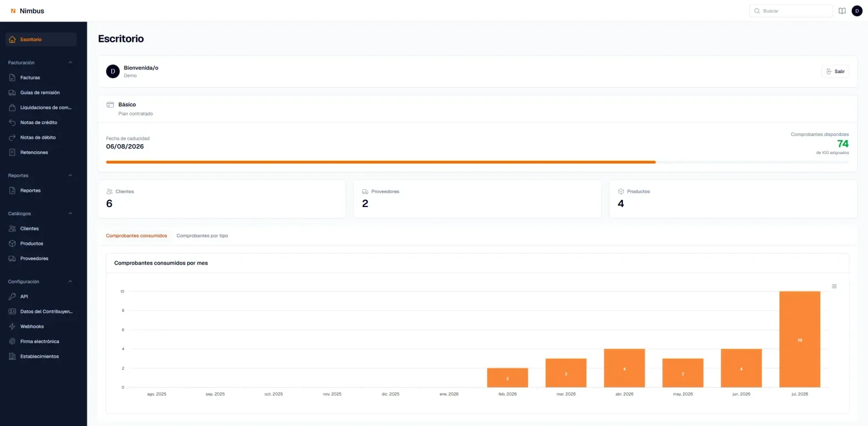868x426 pixels.
Task: Click the API key icon
Action: pos(12,296)
